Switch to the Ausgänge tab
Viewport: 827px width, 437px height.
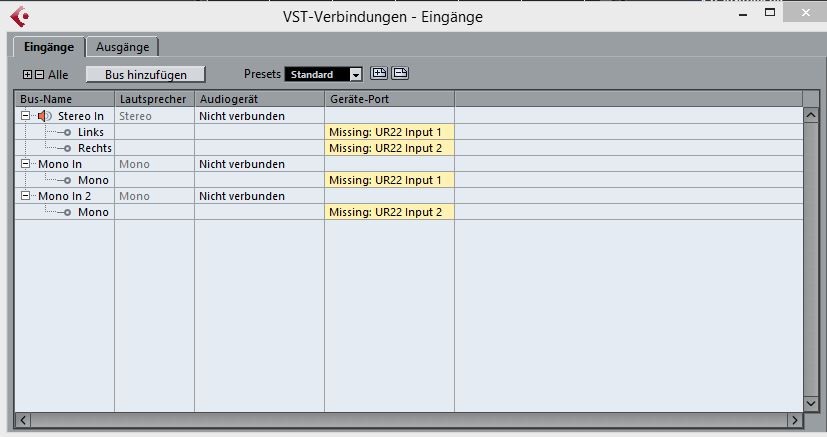coord(122,47)
